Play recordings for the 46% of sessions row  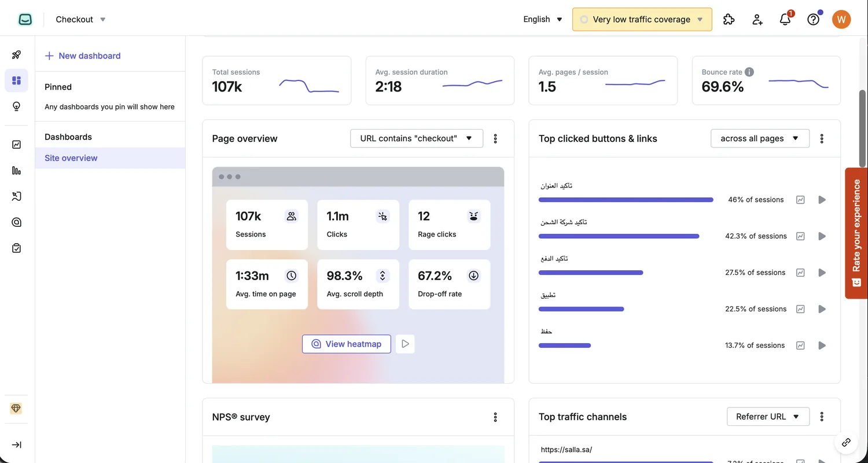point(822,200)
